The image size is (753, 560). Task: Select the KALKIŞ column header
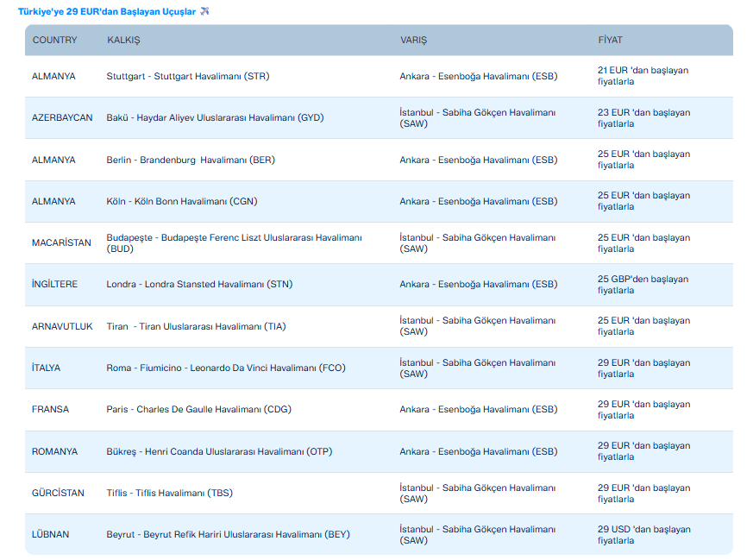pos(123,40)
